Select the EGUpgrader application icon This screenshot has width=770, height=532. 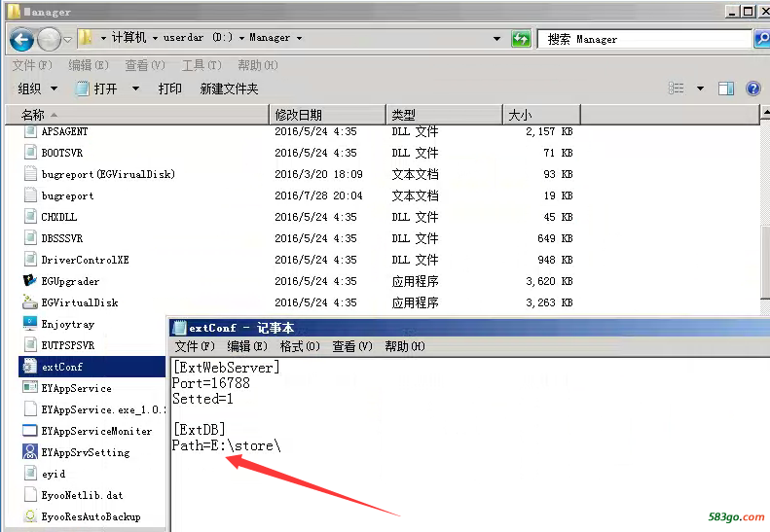pyautogui.click(x=30, y=280)
